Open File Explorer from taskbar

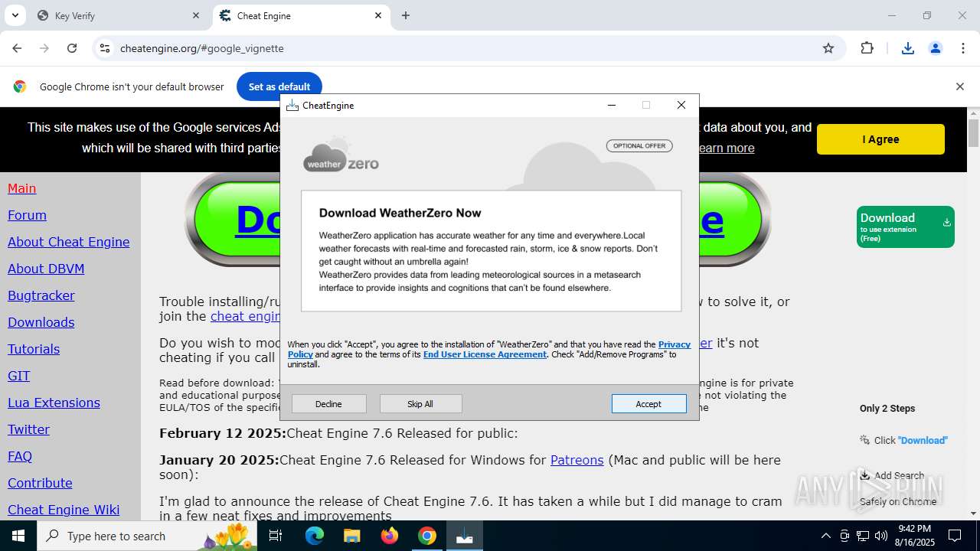point(351,536)
